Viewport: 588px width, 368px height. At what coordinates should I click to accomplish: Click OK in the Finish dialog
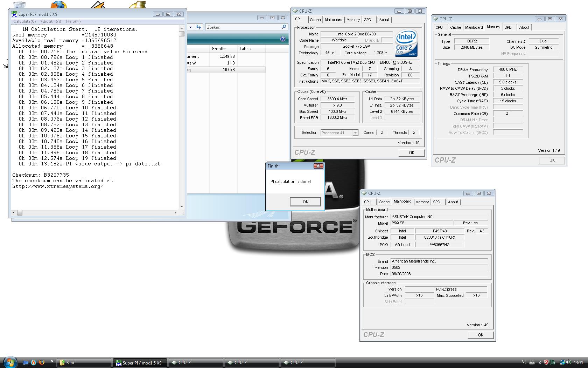point(305,202)
